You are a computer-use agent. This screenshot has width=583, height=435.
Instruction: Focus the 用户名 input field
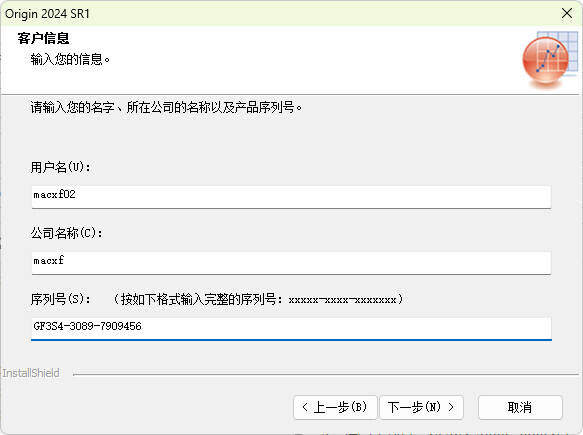click(291, 197)
